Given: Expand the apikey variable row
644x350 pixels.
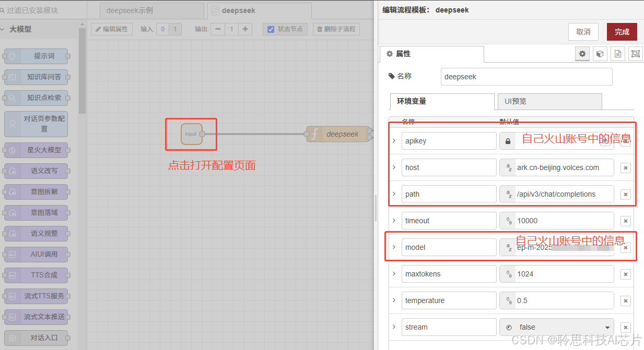Looking at the screenshot, I should click(x=394, y=141).
